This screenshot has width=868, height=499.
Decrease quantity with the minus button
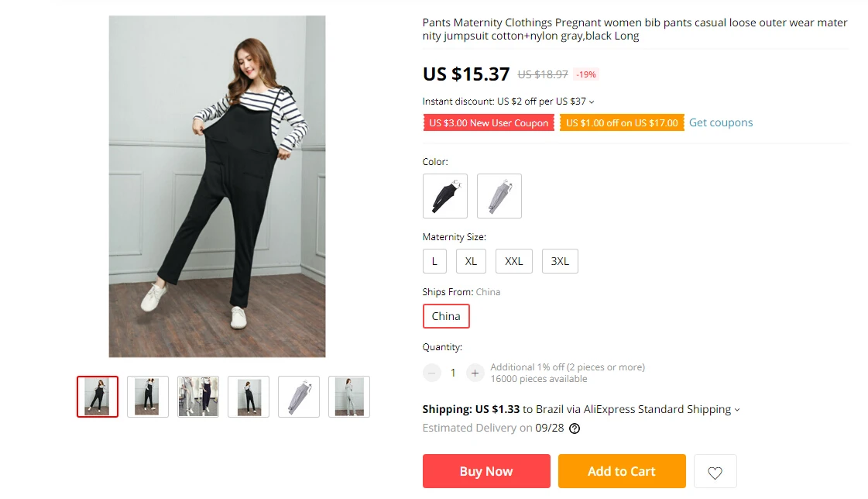(x=431, y=373)
